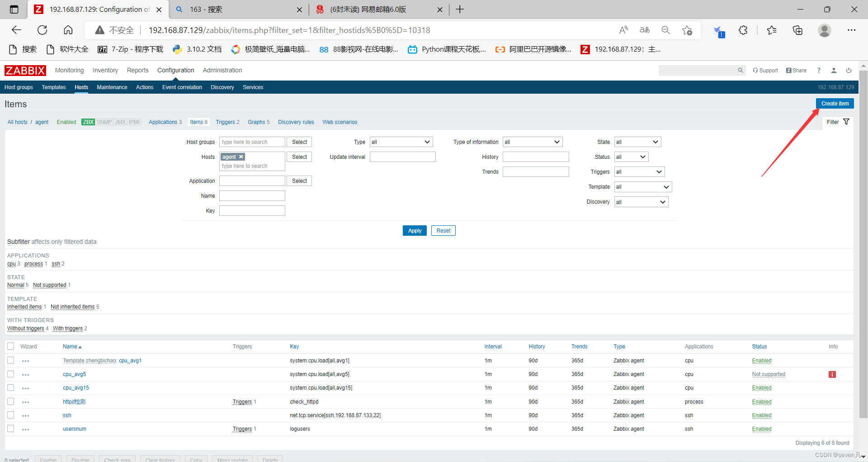
Task: Open the 7-Zip bookmark
Action: point(130,49)
